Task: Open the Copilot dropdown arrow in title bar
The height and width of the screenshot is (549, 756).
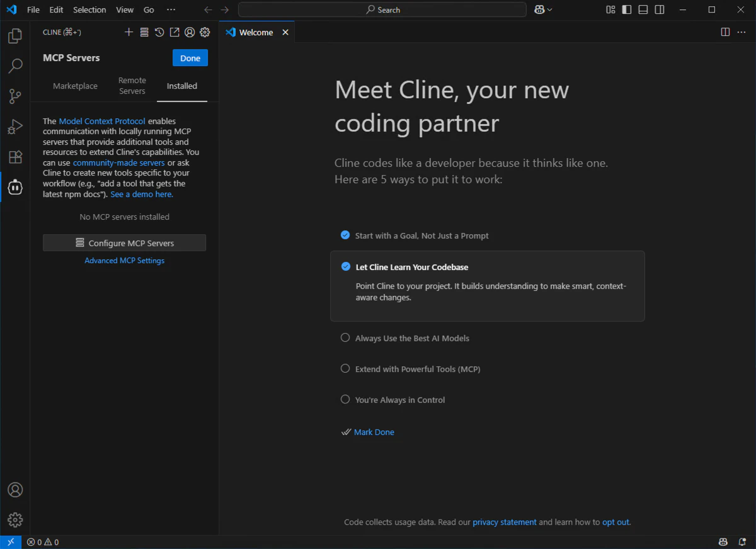Action: tap(550, 9)
